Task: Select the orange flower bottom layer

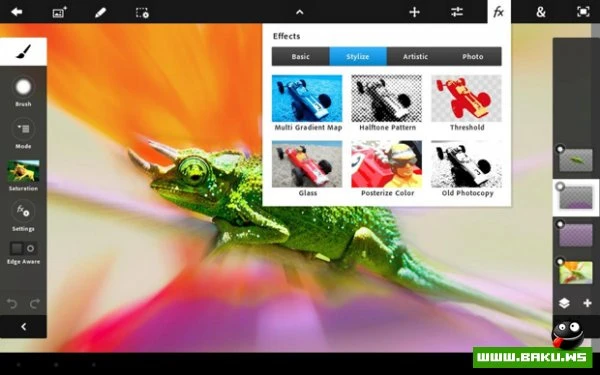Action: click(x=576, y=273)
